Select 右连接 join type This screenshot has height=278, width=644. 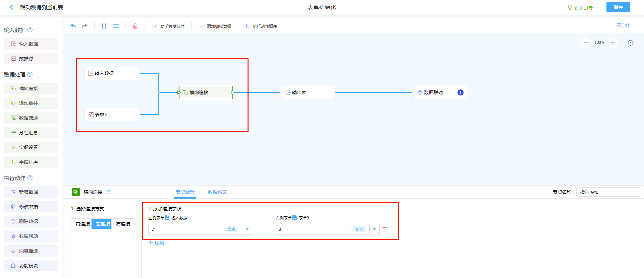coord(123,224)
